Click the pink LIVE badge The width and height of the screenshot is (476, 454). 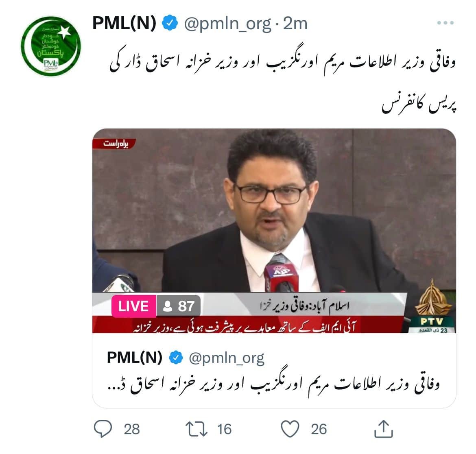pyautogui.click(x=134, y=306)
